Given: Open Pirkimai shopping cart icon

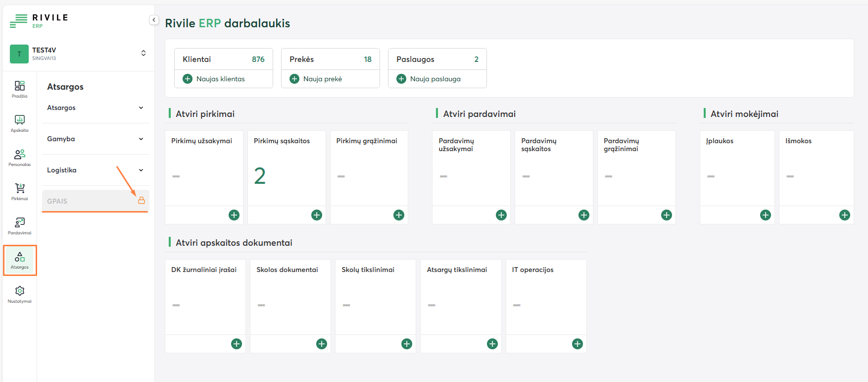Looking at the screenshot, I should [x=20, y=192].
